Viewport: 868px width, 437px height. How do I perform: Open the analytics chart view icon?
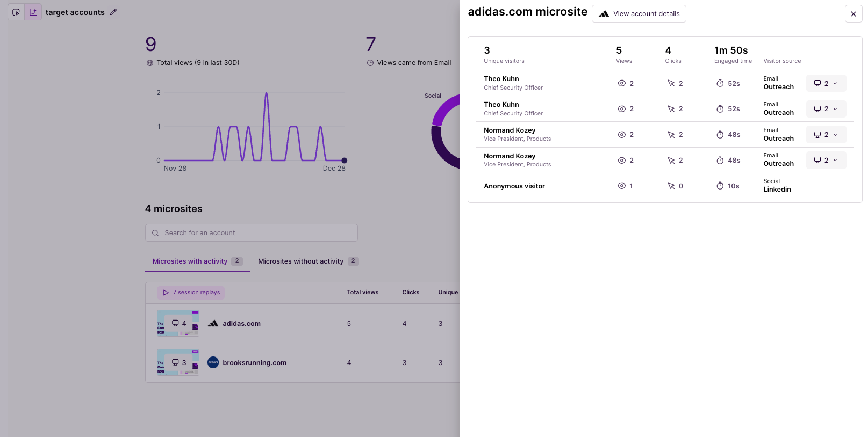click(x=33, y=12)
